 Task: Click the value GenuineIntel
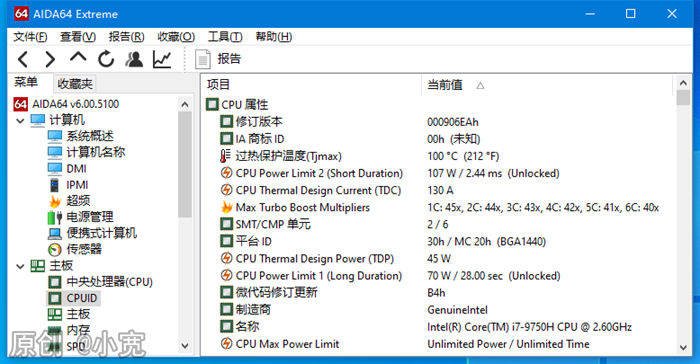point(458,310)
